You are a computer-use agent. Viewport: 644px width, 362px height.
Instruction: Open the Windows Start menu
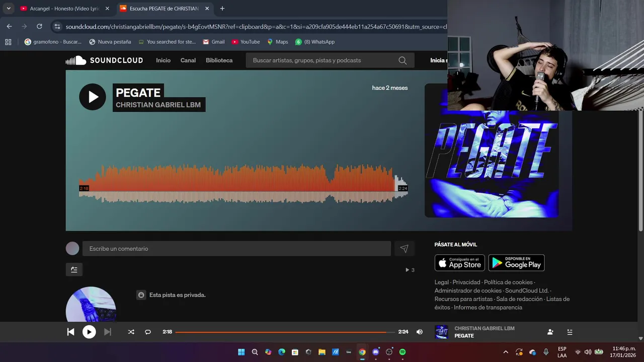pyautogui.click(x=241, y=352)
